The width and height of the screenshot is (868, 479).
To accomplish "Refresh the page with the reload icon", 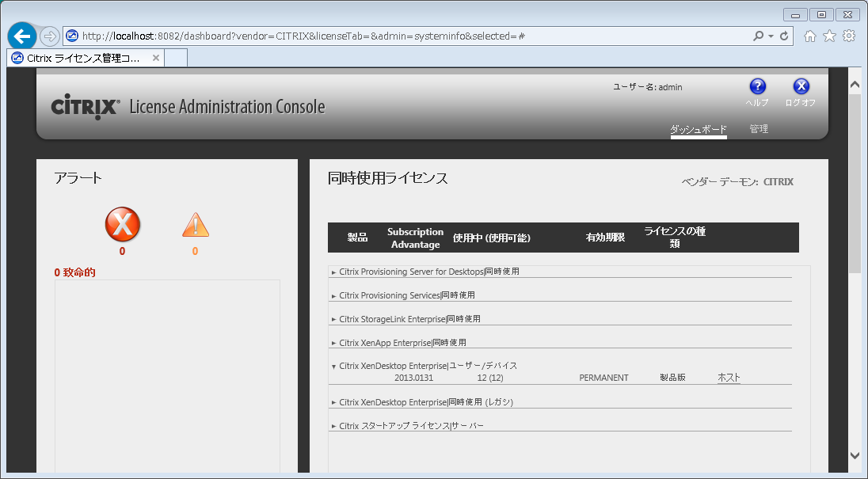I will coord(784,36).
